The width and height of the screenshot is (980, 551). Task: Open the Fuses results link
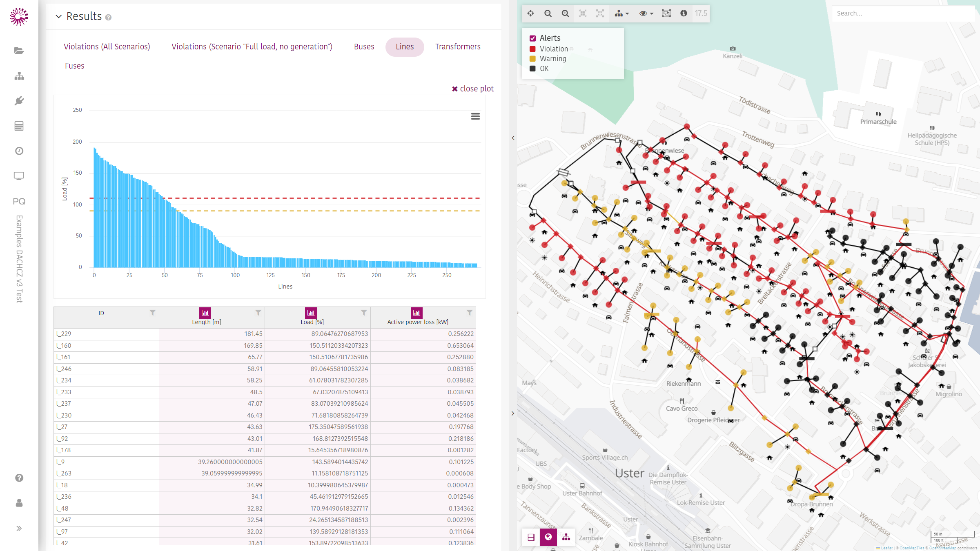(x=74, y=66)
